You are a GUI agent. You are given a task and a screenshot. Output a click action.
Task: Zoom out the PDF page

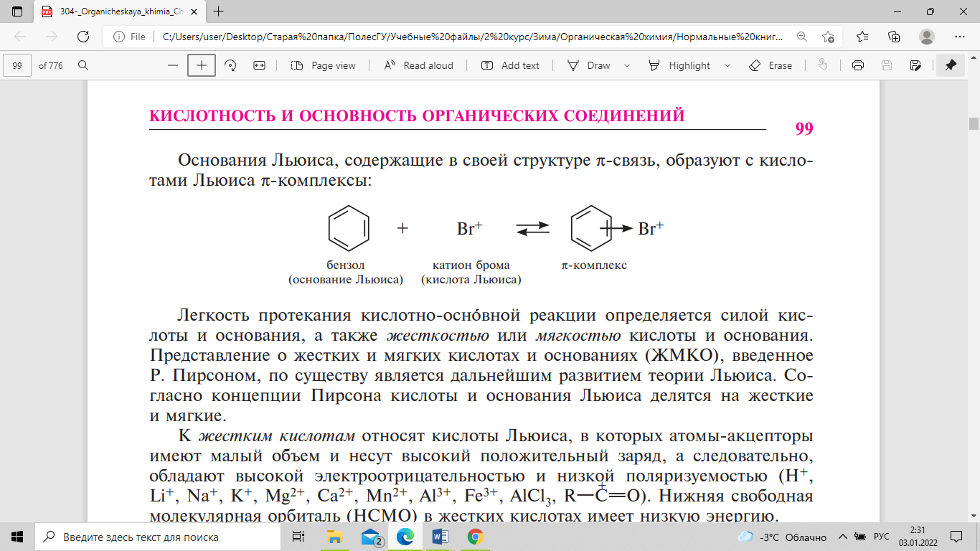click(x=172, y=65)
